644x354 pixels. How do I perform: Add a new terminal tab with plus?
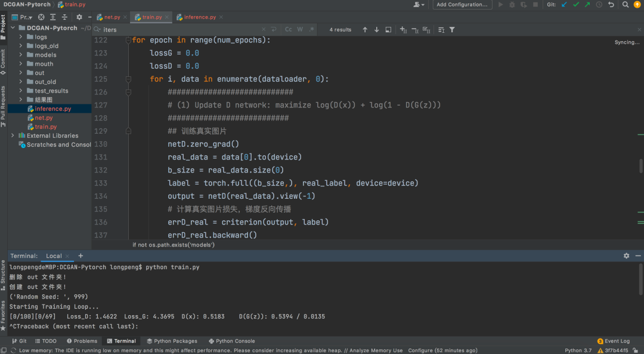(x=80, y=256)
